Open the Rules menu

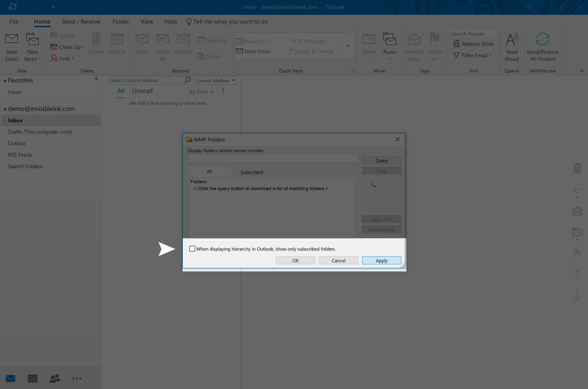click(x=389, y=46)
